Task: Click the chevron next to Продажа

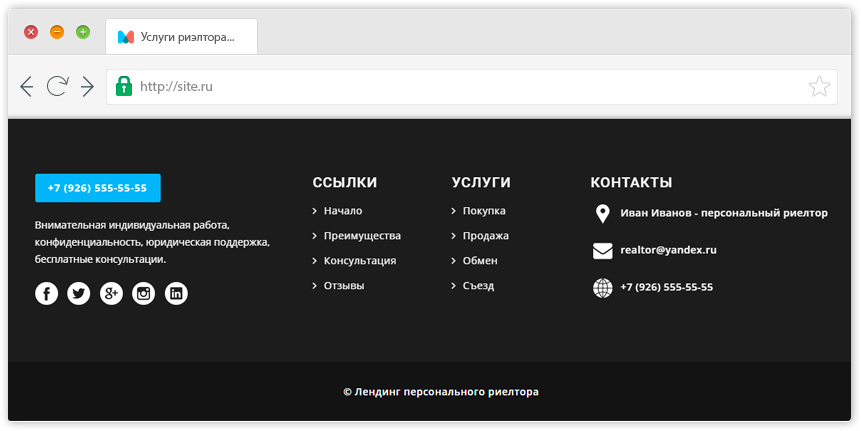Action: (454, 236)
